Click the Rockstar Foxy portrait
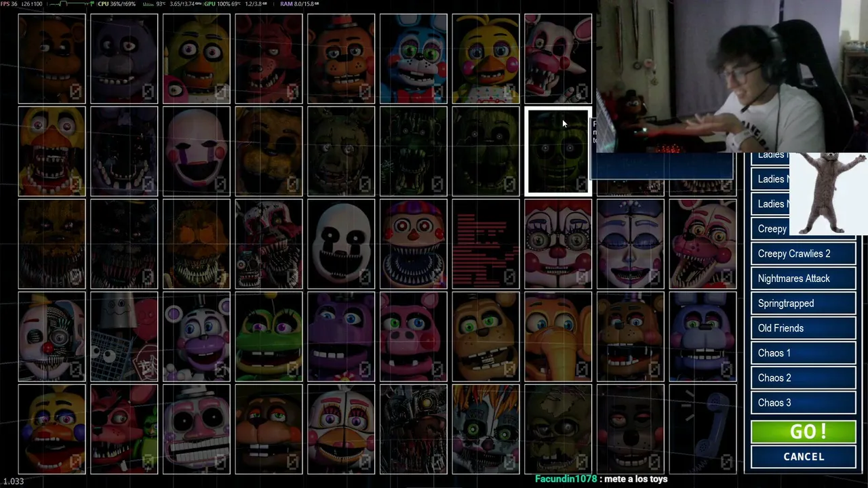Image resolution: width=868 pixels, height=488 pixels. [124, 430]
